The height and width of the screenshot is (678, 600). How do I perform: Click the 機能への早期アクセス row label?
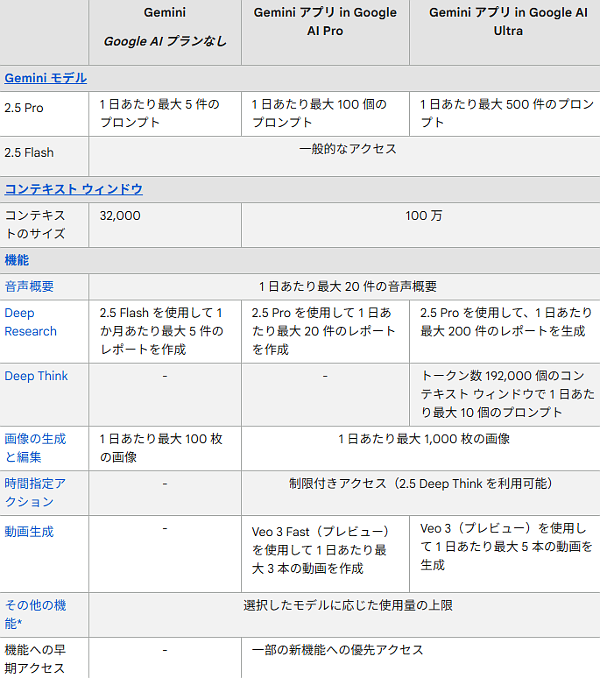tap(36, 659)
